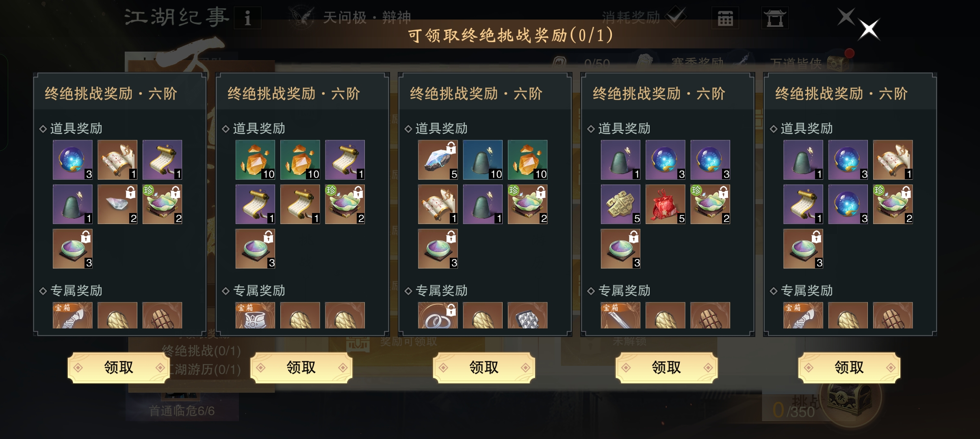
Task: Claim the fifth reward card's 领取 button
Action: click(x=849, y=367)
